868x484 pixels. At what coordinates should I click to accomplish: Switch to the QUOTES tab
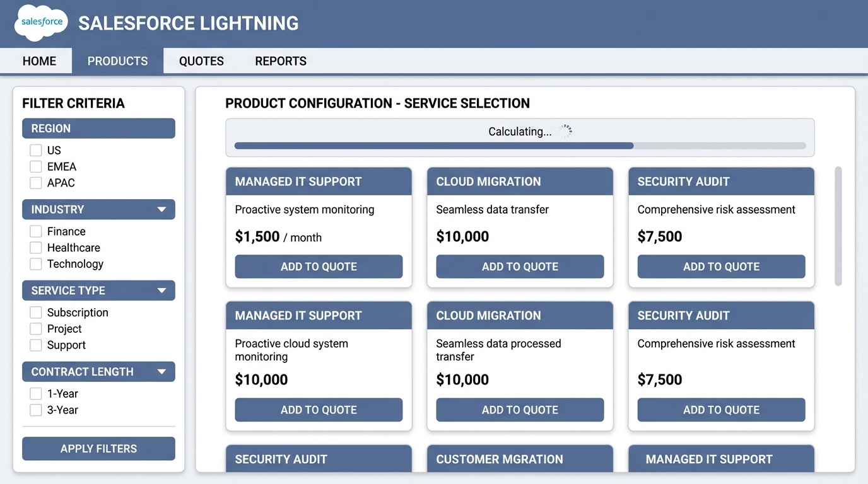pyautogui.click(x=201, y=60)
